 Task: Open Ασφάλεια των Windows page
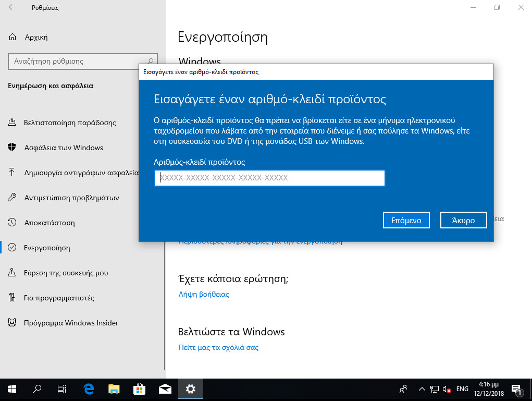pos(64,148)
